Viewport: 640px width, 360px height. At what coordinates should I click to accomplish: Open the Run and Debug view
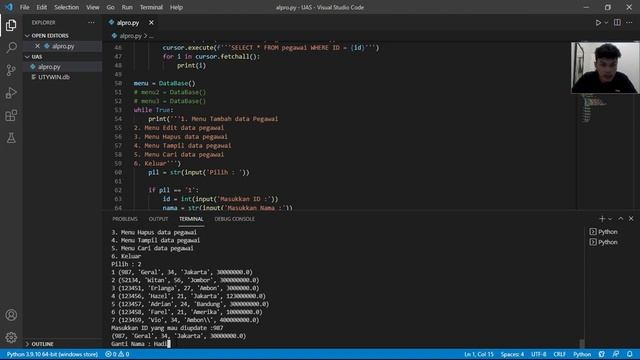point(11,93)
